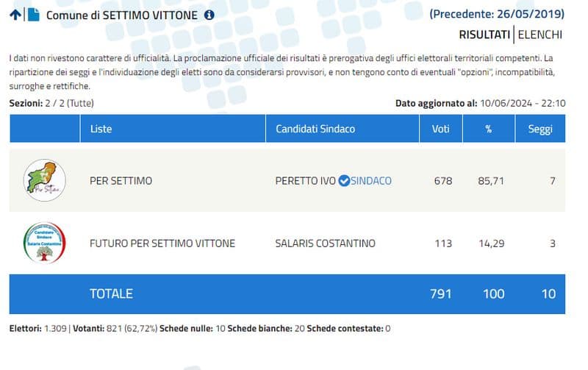
Task: Switch to the RISULTATI tab
Action: tap(484, 34)
